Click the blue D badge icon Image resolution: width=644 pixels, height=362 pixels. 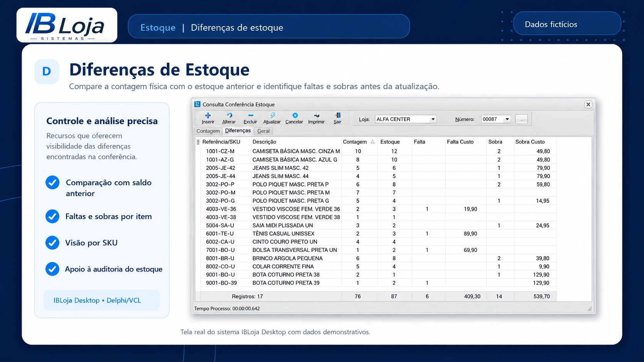(47, 72)
